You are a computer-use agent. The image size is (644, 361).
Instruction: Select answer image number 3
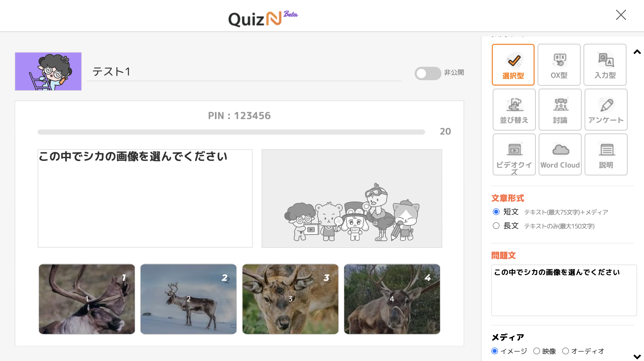[x=290, y=299]
